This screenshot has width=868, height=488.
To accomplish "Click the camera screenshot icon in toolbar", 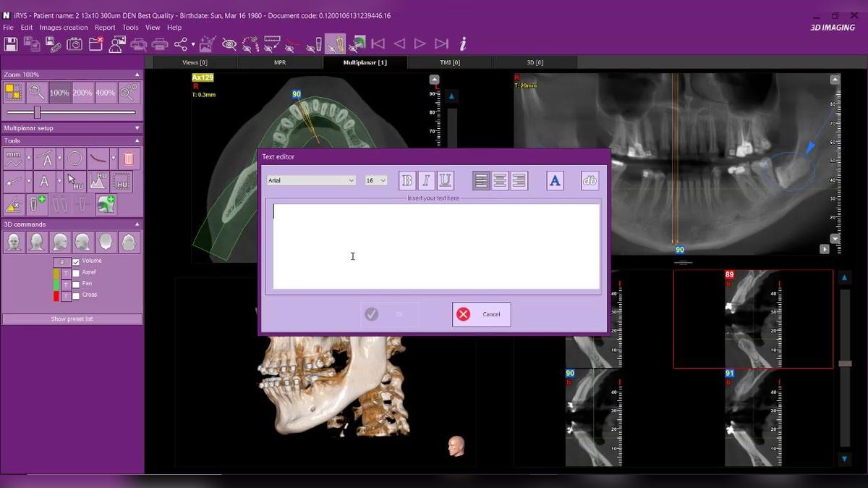I will [x=75, y=44].
